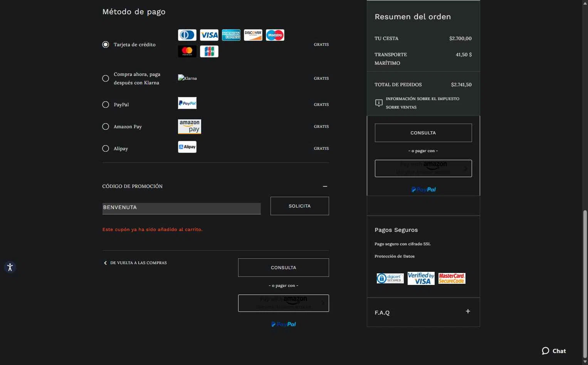The height and width of the screenshot is (365, 588).
Task: Select the Amazon Pay radio option
Action: pyautogui.click(x=106, y=127)
